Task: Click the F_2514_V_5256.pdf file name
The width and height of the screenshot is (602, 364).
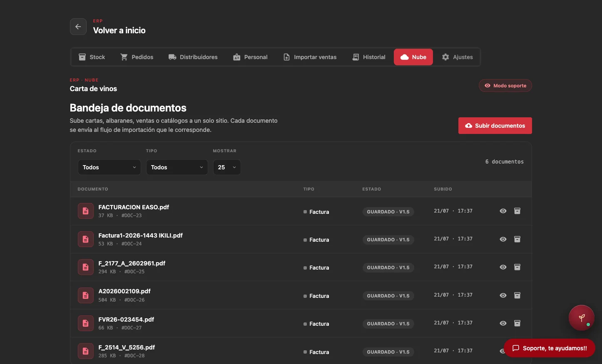Action: (127, 347)
